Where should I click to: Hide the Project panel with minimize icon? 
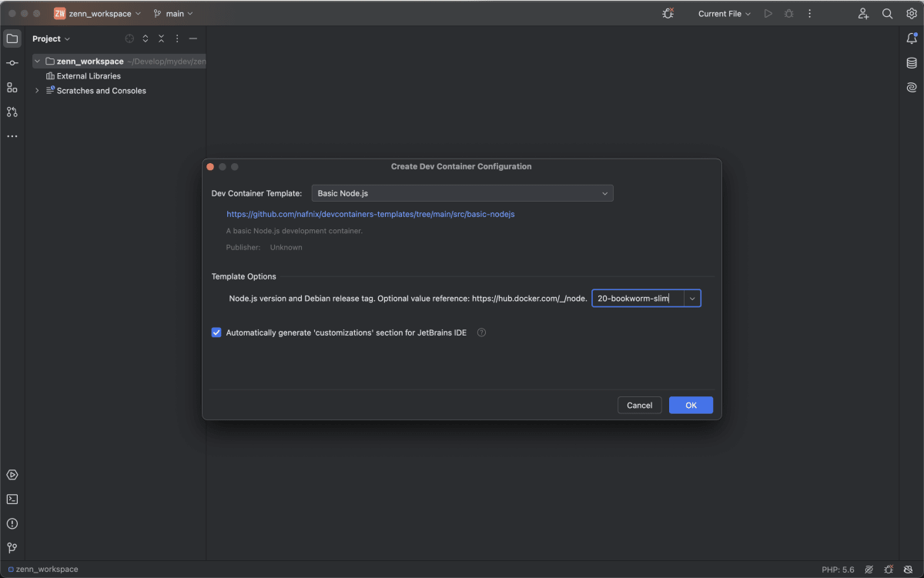(x=193, y=38)
